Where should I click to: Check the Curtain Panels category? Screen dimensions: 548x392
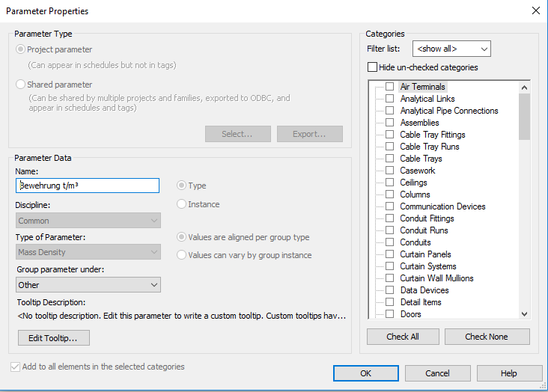point(390,254)
